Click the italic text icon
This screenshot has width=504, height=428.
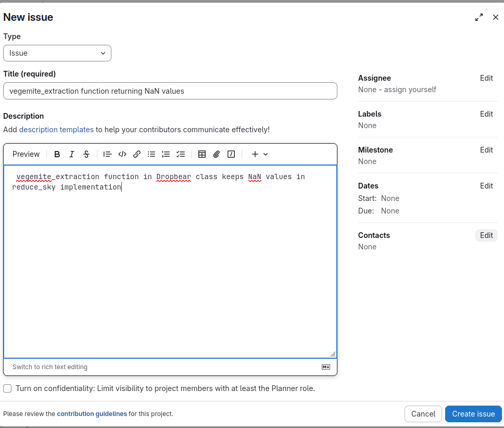pyautogui.click(x=72, y=154)
